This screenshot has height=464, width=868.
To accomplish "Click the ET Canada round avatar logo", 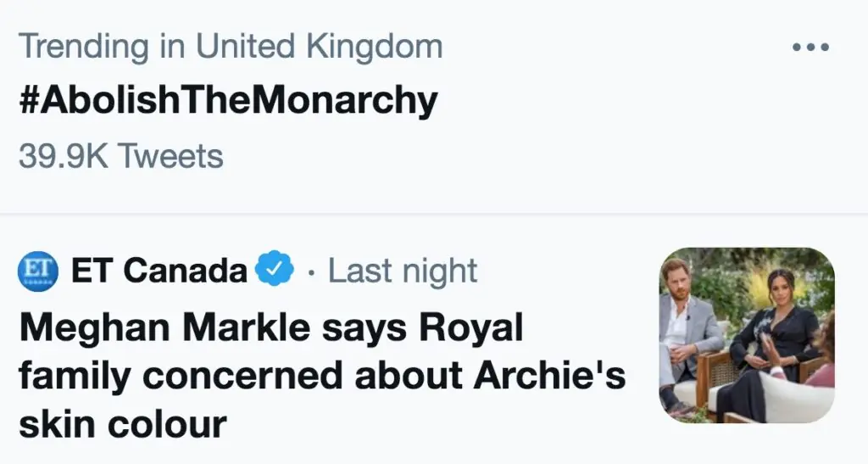I will pyautogui.click(x=38, y=272).
